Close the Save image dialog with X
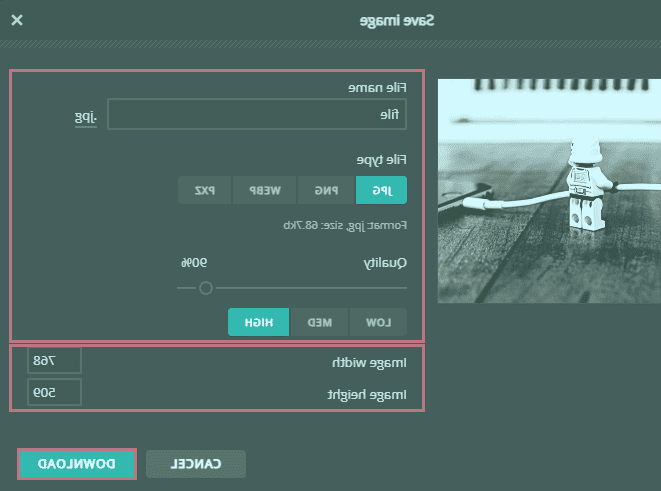Viewport: 661px width, 491px height. (x=17, y=20)
